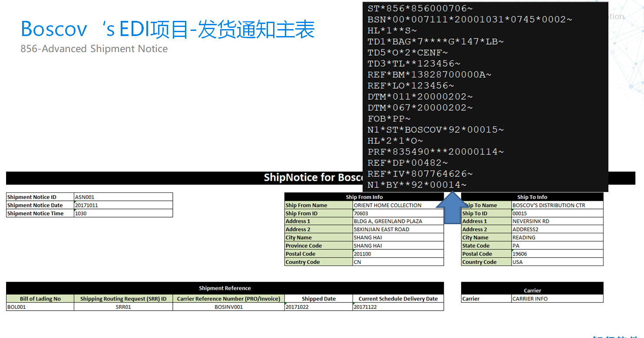The image size is (644, 338).
Task: Click the "Ship From Name" label cell
Action: point(319,205)
